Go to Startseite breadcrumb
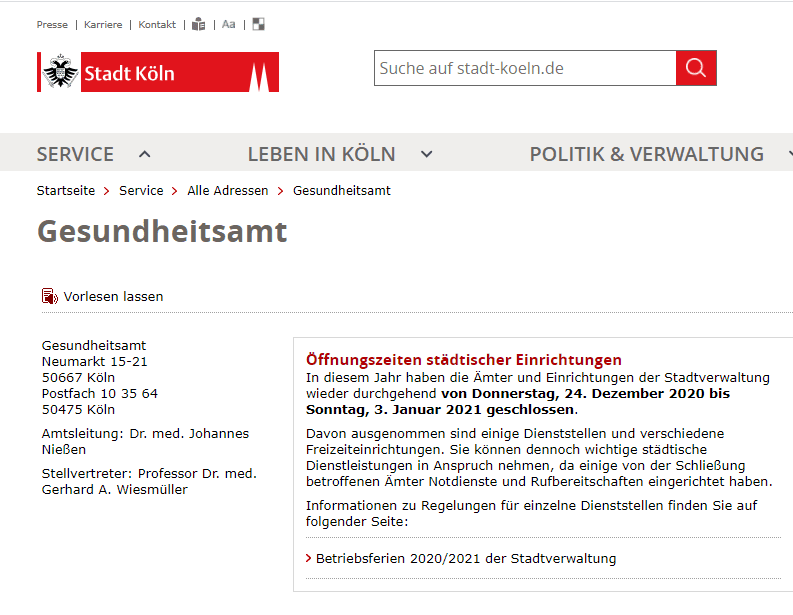 [66, 190]
